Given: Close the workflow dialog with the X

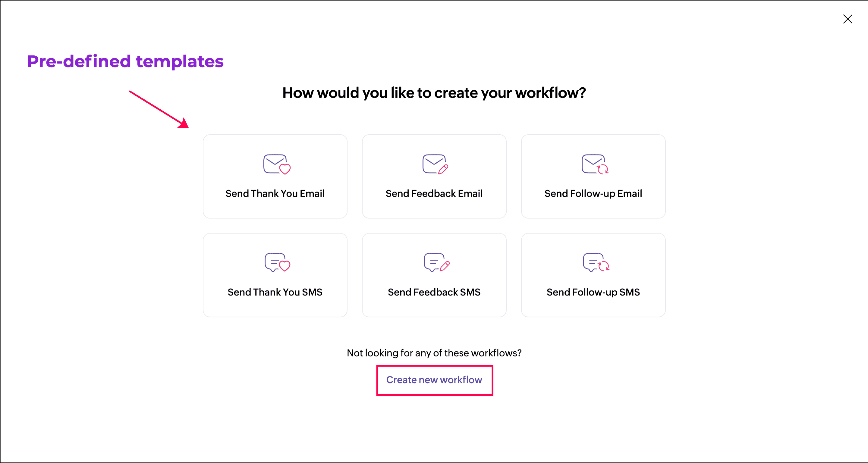Looking at the screenshot, I should tap(848, 19).
